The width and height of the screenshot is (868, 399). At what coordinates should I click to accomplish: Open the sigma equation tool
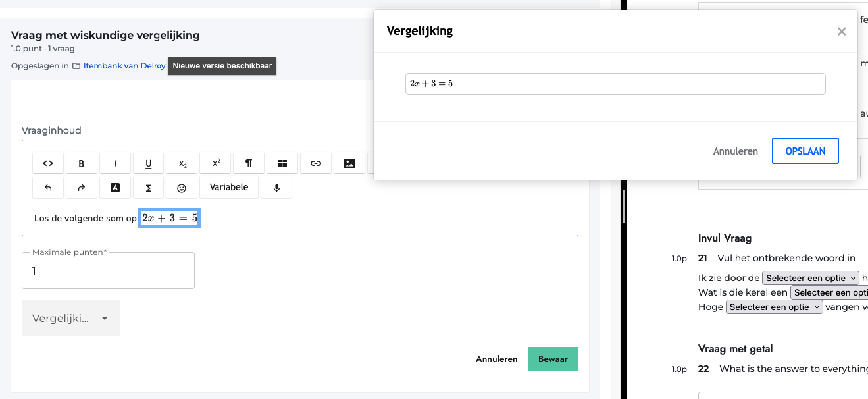click(149, 188)
